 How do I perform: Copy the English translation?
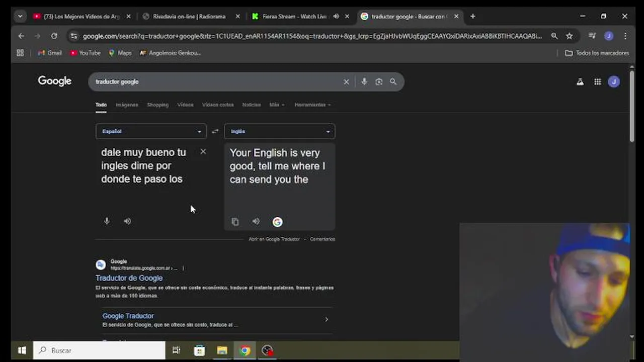[235, 222]
